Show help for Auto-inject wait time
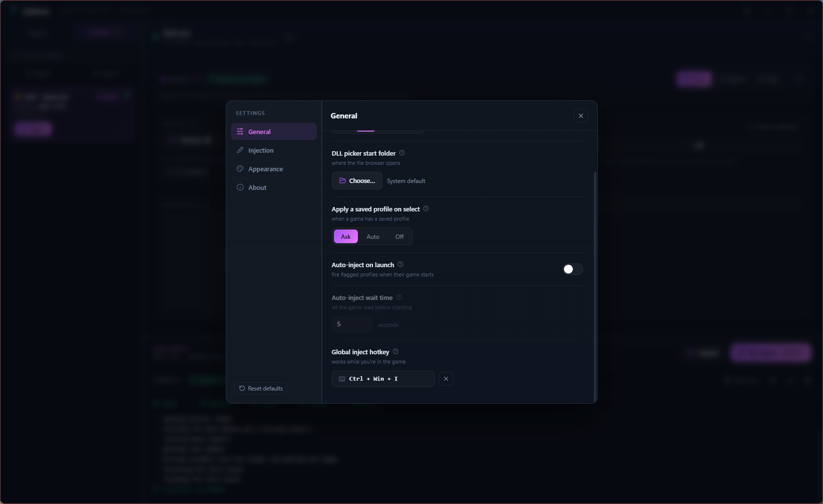The width and height of the screenshot is (823, 504). coord(399,297)
